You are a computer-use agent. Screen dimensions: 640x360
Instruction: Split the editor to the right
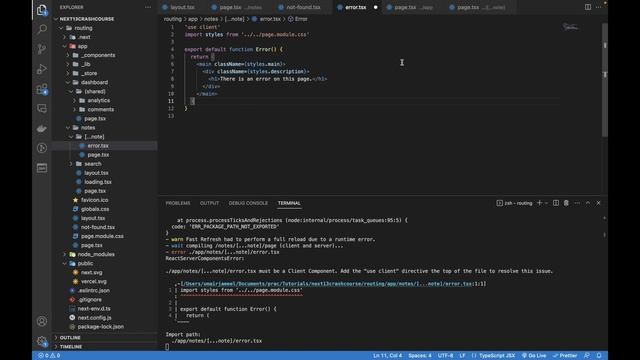(x=588, y=7)
